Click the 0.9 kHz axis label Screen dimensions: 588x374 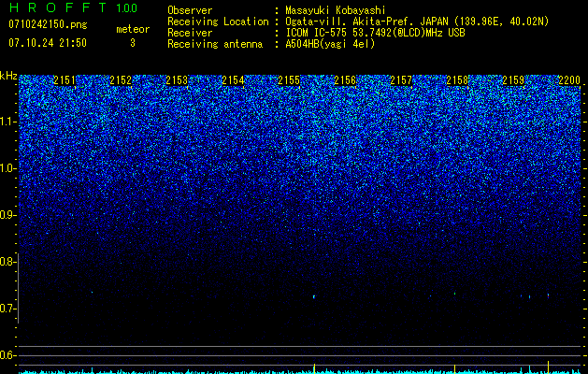(7, 215)
